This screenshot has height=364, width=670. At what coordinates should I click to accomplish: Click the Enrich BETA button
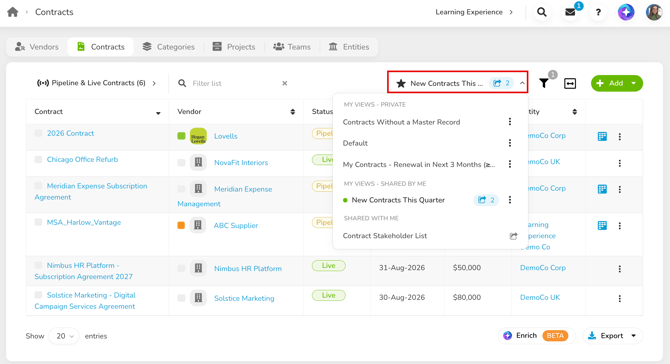pyautogui.click(x=537, y=336)
